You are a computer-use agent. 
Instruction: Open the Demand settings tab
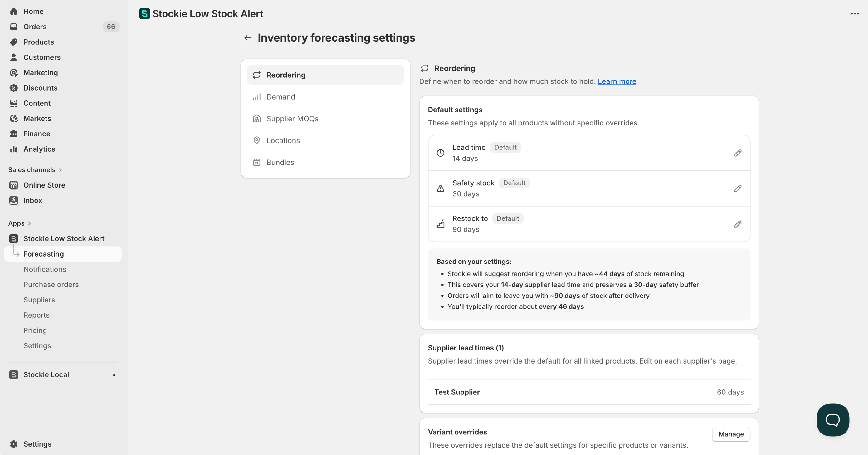(x=280, y=97)
